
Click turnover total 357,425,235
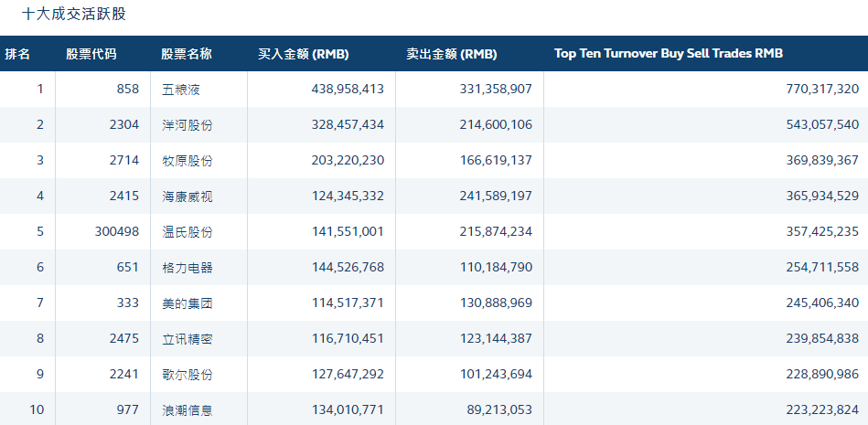[x=822, y=231]
